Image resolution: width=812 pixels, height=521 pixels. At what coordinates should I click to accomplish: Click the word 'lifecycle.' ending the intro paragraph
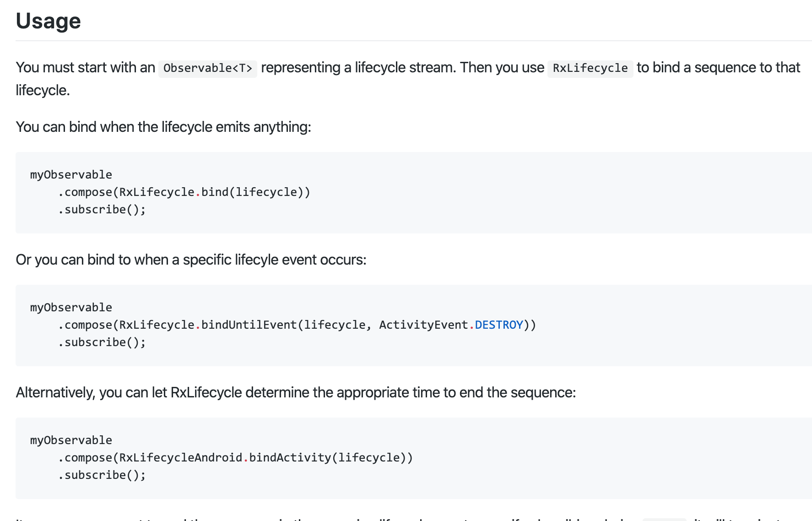[43, 90]
